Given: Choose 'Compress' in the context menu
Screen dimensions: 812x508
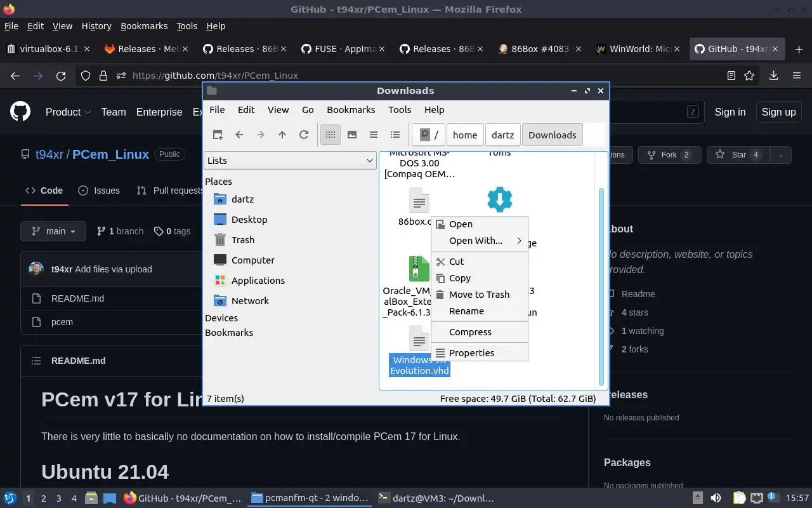Looking at the screenshot, I should click(x=480, y=332).
